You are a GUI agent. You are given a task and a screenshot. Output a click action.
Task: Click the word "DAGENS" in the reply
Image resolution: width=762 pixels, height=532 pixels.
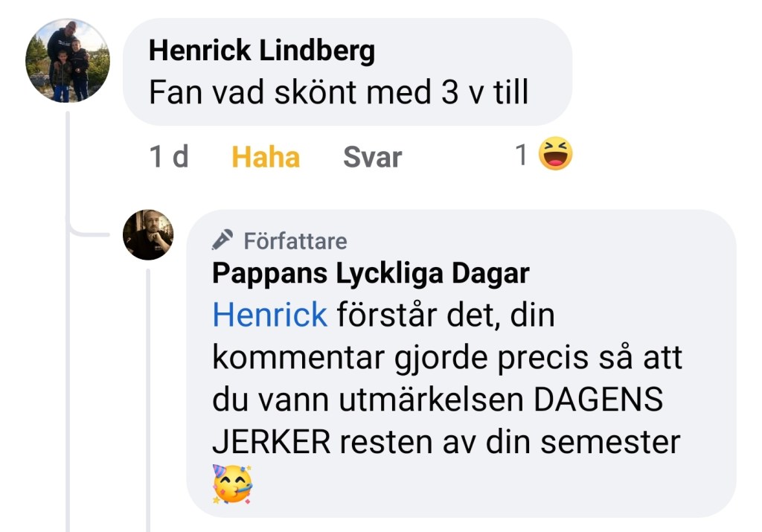[x=598, y=400]
